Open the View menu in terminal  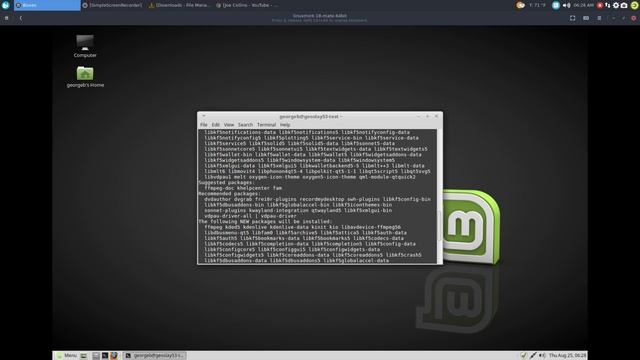click(x=229, y=125)
